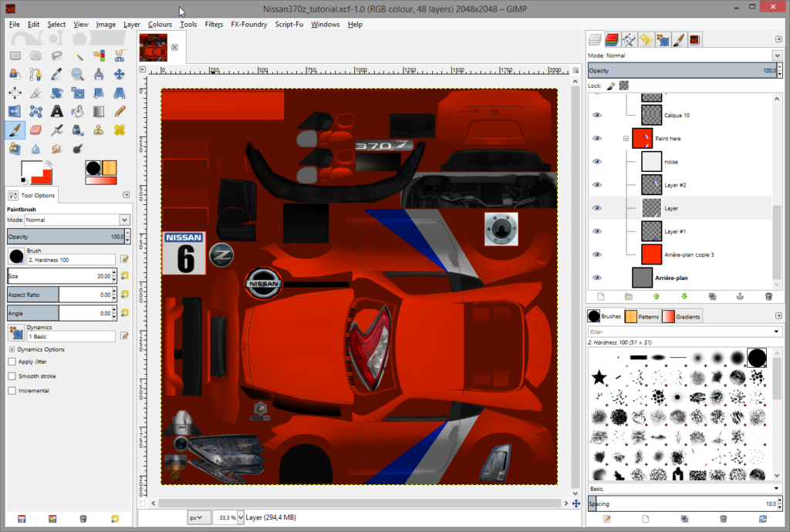This screenshot has height=532, width=790.
Task: Select the Ellipse Select tool
Action: click(35, 56)
